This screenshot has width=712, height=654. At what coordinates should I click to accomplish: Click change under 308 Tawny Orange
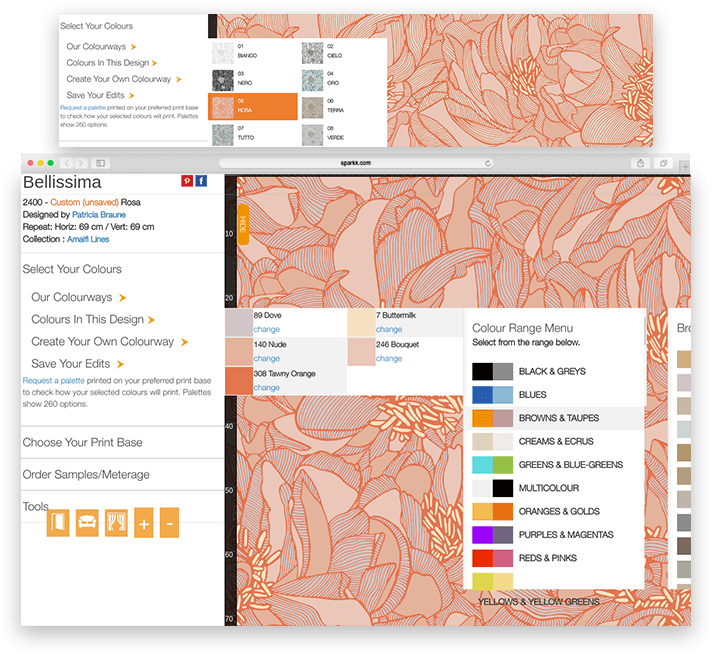tap(266, 387)
